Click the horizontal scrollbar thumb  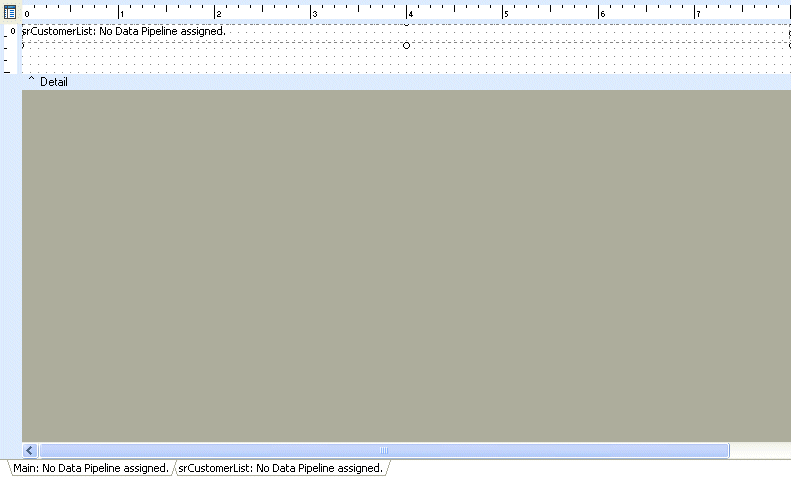[x=384, y=450]
